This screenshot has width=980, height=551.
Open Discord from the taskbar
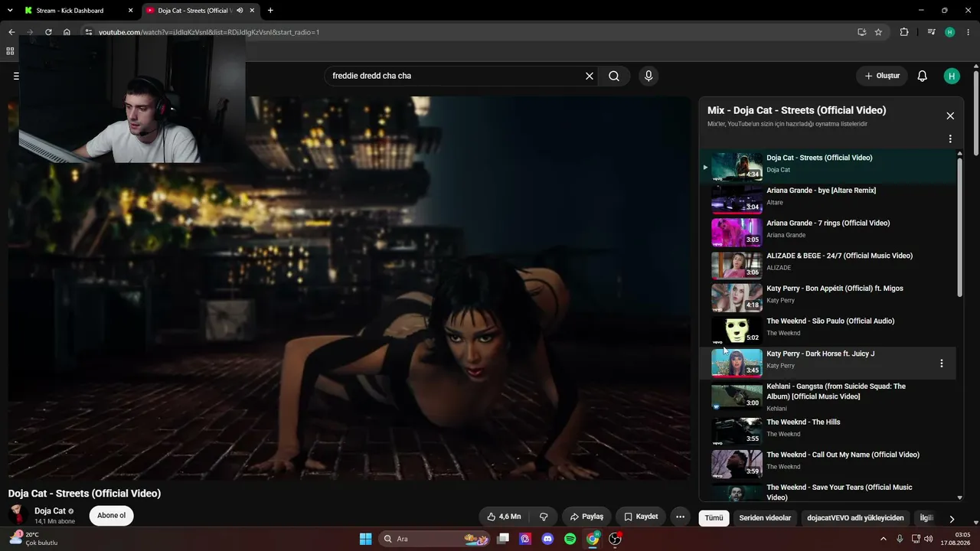point(547,539)
